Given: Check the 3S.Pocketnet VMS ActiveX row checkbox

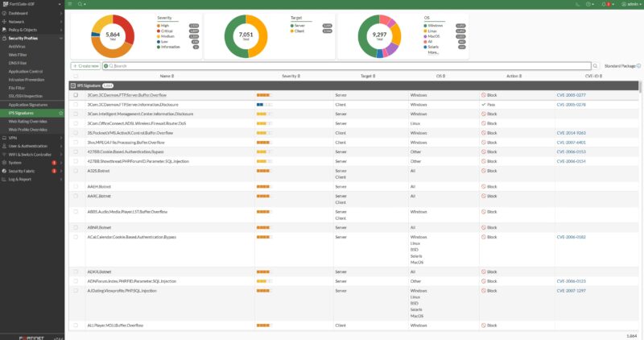Looking at the screenshot, I should click(76, 133).
